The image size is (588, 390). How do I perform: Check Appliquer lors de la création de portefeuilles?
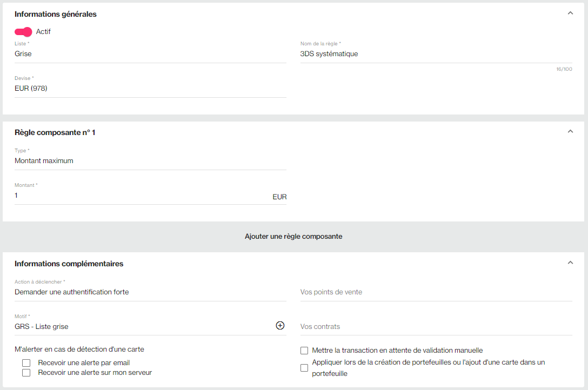[304, 368]
